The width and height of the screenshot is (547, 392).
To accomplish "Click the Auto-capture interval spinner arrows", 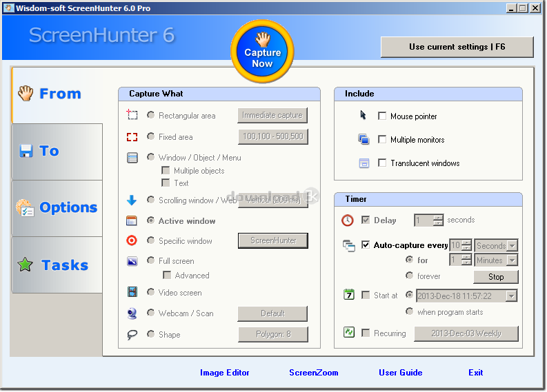I will (x=466, y=245).
